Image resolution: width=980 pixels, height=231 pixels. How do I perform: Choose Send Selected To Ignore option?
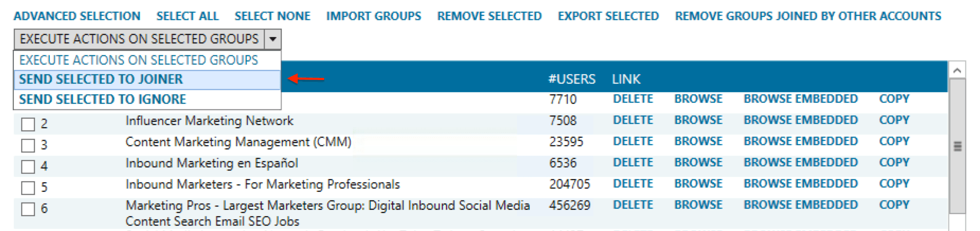click(x=102, y=100)
